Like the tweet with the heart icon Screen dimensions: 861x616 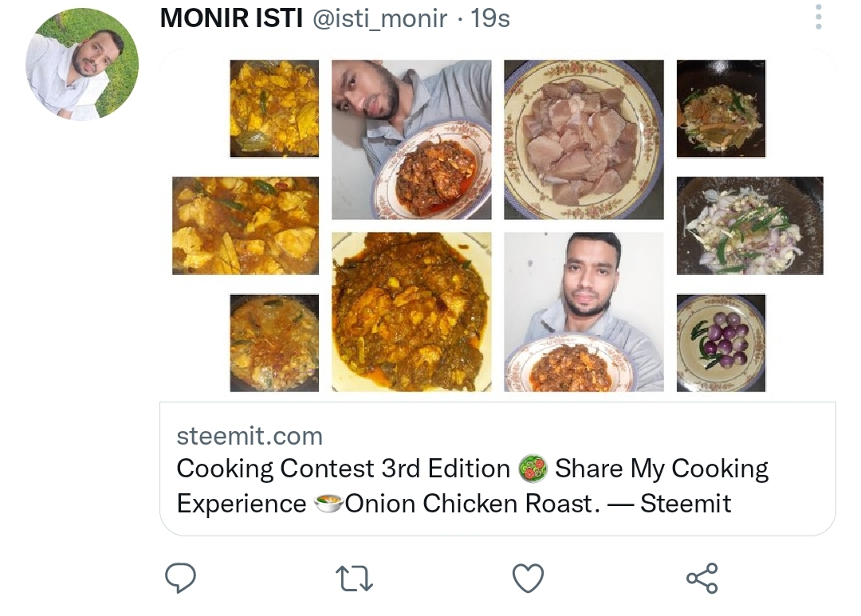[x=528, y=578]
